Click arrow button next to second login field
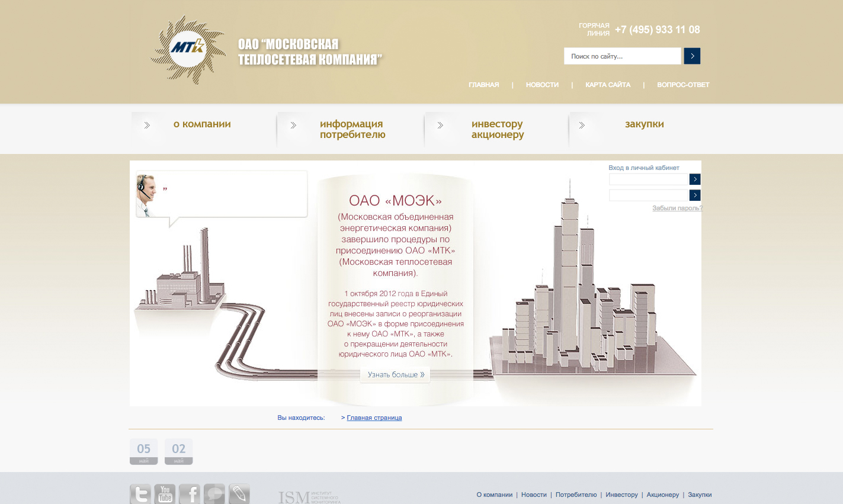 coord(695,195)
